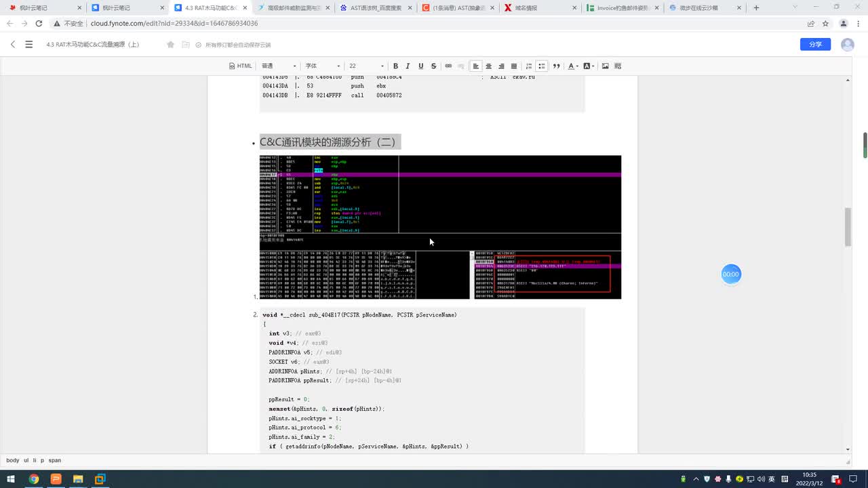The width and height of the screenshot is (868, 488).
Task: Justify the paragraph text
Action: tap(514, 66)
